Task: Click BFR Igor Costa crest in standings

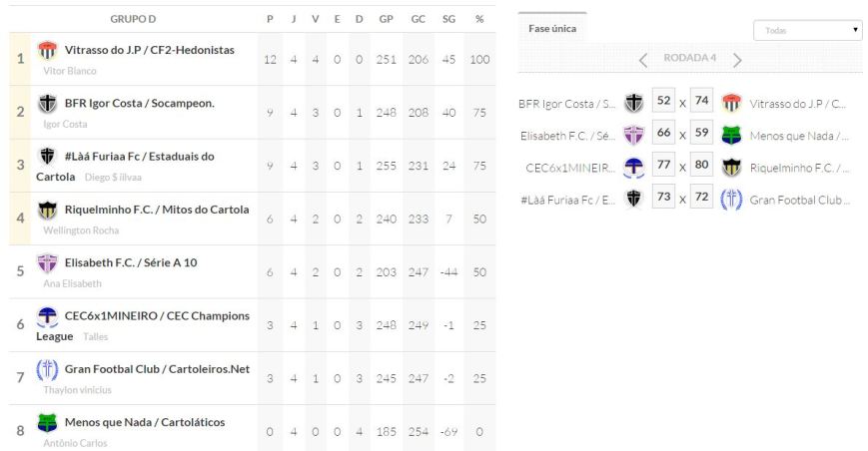Action: pos(47,104)
